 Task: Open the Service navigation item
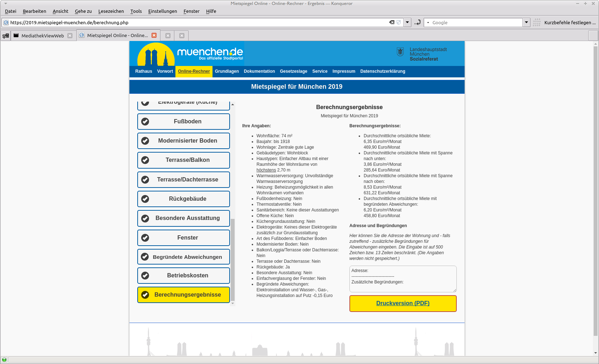pyautogui.click(x=320, y=71)
